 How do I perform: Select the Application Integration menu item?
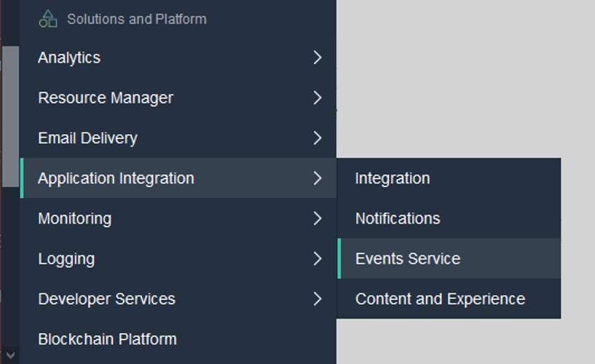point(116,178)
